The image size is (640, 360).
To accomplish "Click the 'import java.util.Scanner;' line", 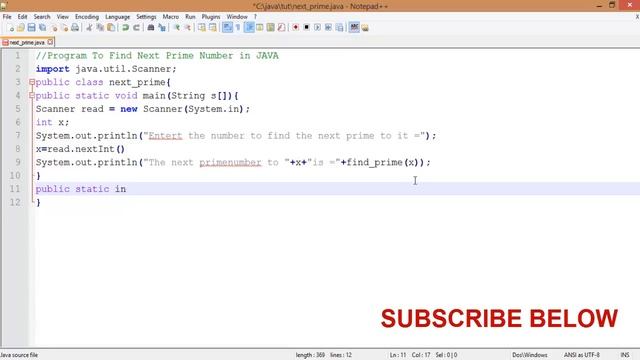I will 106,69.
